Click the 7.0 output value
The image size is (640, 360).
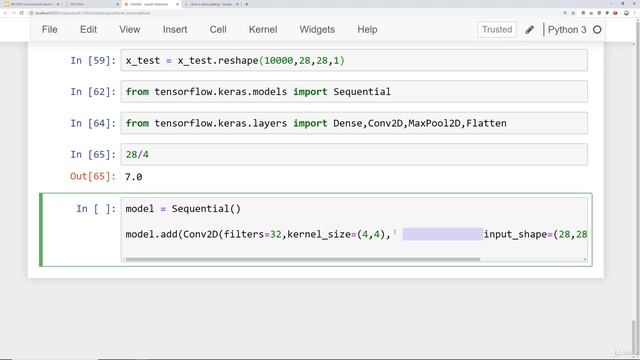point(133,177)
